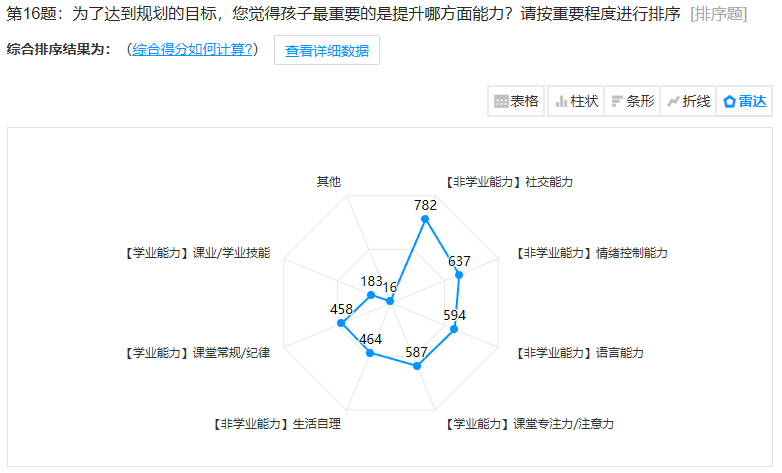Select the 柱状 column chart view
This screenshot has height=473, width=782.
pyautogui.click(x=576, y=101)
